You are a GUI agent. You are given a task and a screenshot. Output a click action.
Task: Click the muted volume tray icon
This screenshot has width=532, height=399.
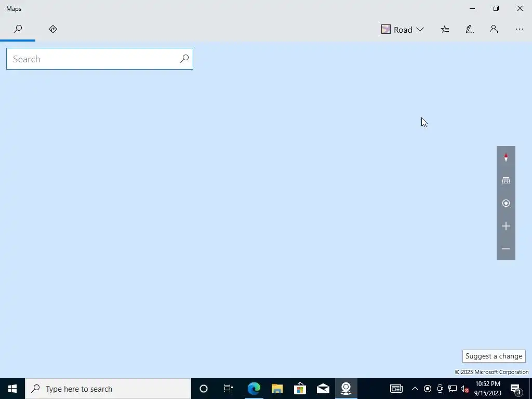pyautogui.click(x=465, y=389)
